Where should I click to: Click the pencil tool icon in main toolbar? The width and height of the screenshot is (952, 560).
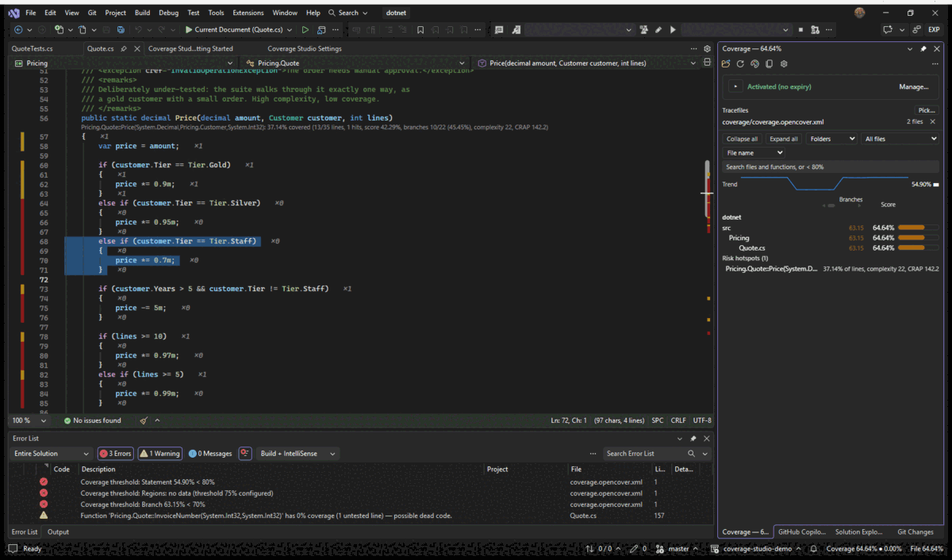pyautogui.click(x=658, y=29)
